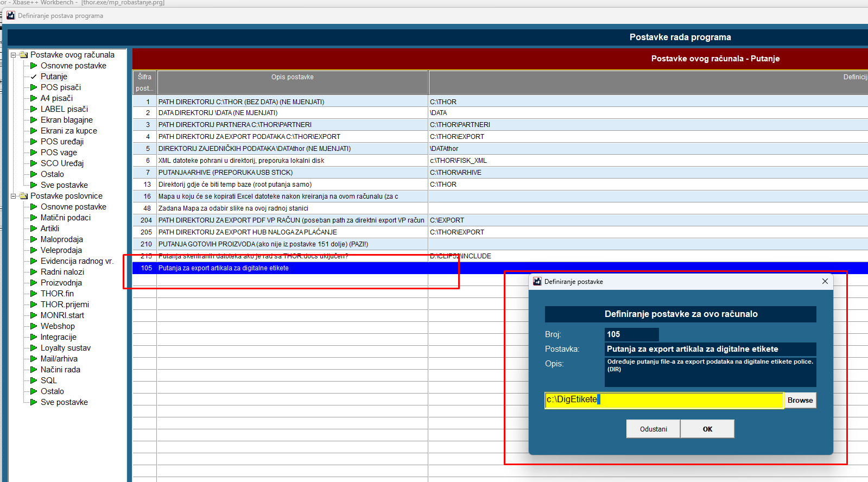The image size is (868, 482).
Task: Open Sve postavke under Postavke poslovnice
Action: (64, 402)
